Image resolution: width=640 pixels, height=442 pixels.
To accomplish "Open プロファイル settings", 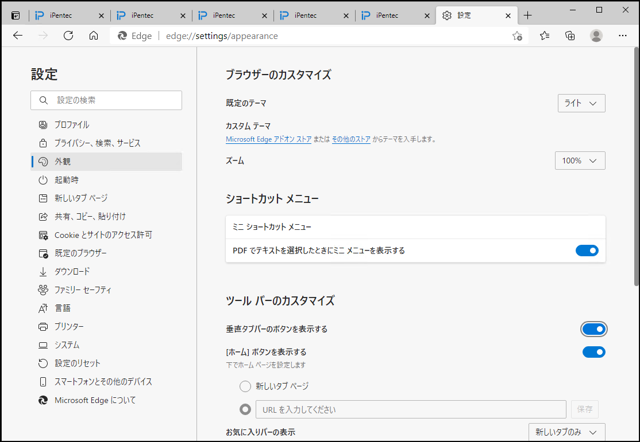I will tap(106, 125).
